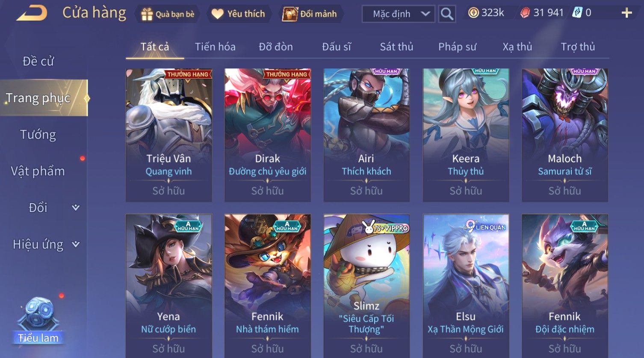Select Vật phẩm in the sidebar
This screenshot has height=358, width=644.
pyautogui.click(x=38, y=171)
